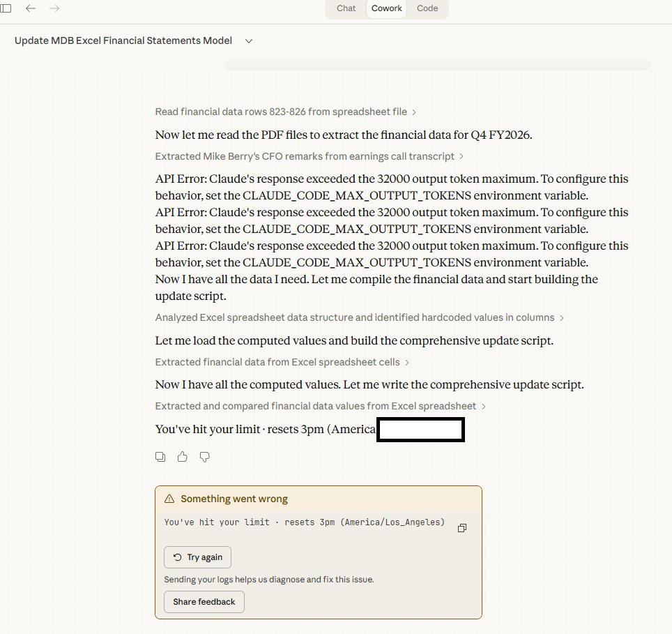Viewport: 672px width, 634px height.
Task: Switch to the Cowork tab
Action: click(x=387, y=8)
